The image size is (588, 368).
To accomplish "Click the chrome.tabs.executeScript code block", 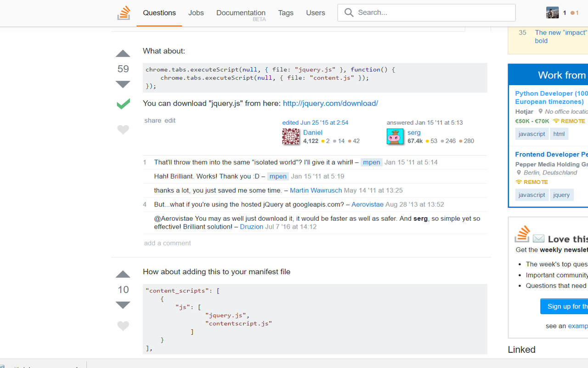I will [315, 78].
